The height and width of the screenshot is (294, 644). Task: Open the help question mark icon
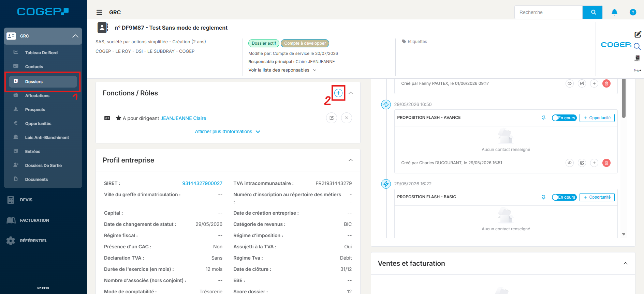click(633, 12)
